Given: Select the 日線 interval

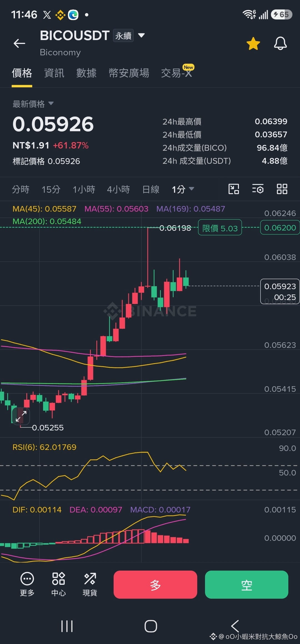Looking at the screenshot, I should pyautogui.click(x=151, y=189).
